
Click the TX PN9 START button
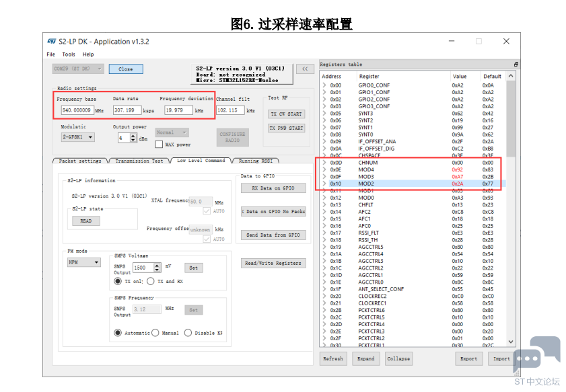[286, 128]
